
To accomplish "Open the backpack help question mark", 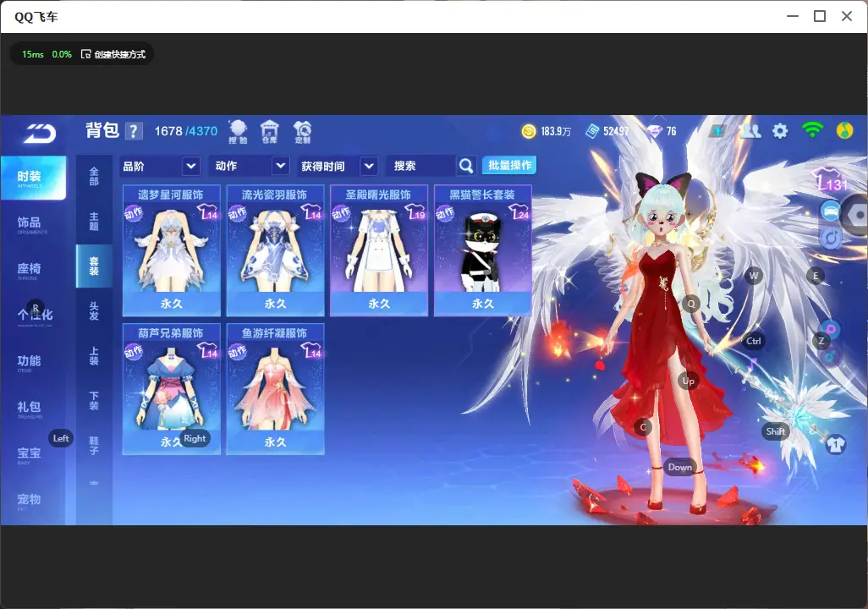I will pos(134,131).
